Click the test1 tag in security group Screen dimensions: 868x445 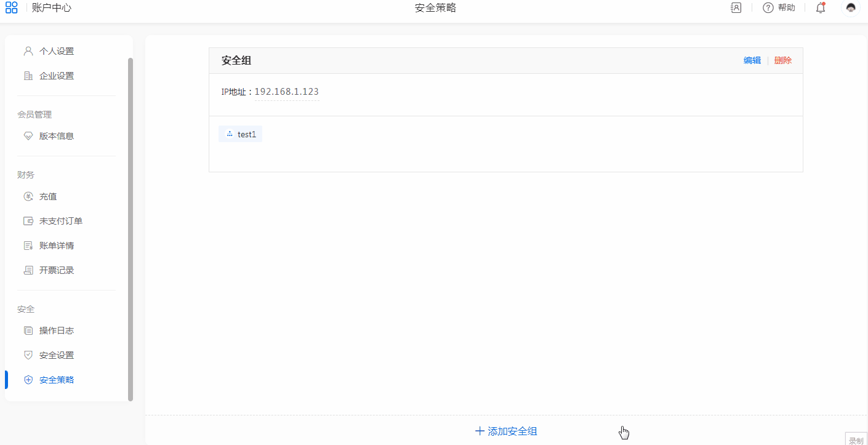click(x=241, y=134)
